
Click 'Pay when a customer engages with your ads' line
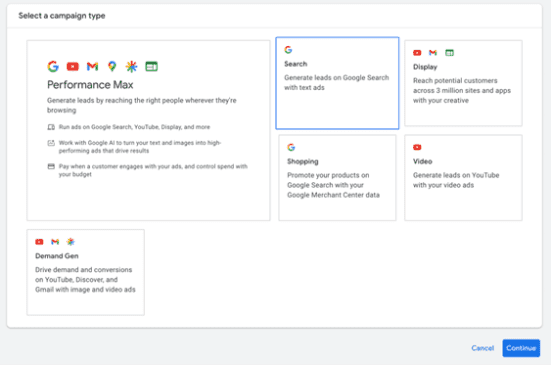click(153, 170)
